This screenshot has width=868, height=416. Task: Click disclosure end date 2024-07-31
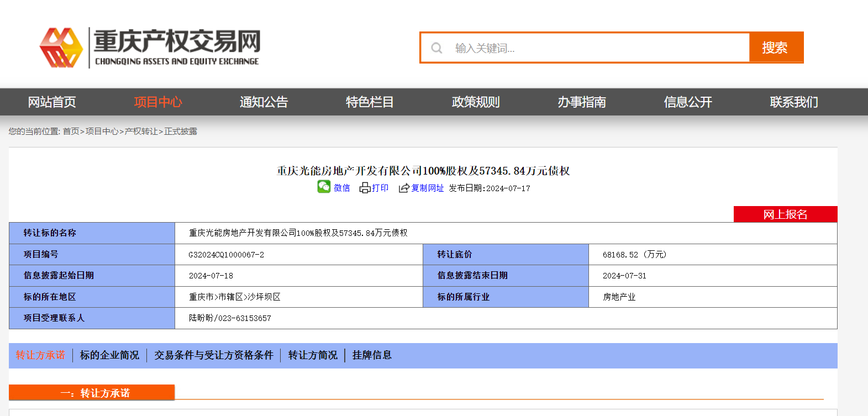click(624, 276)
